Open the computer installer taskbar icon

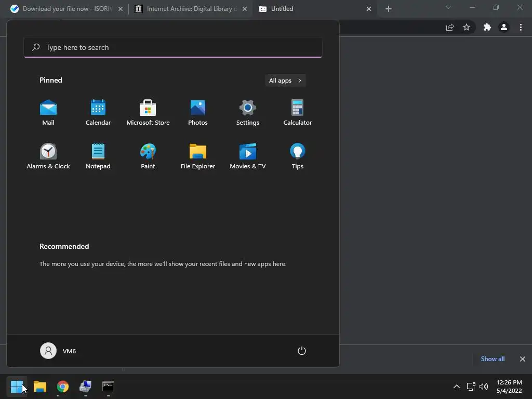[x=86, y=387]
